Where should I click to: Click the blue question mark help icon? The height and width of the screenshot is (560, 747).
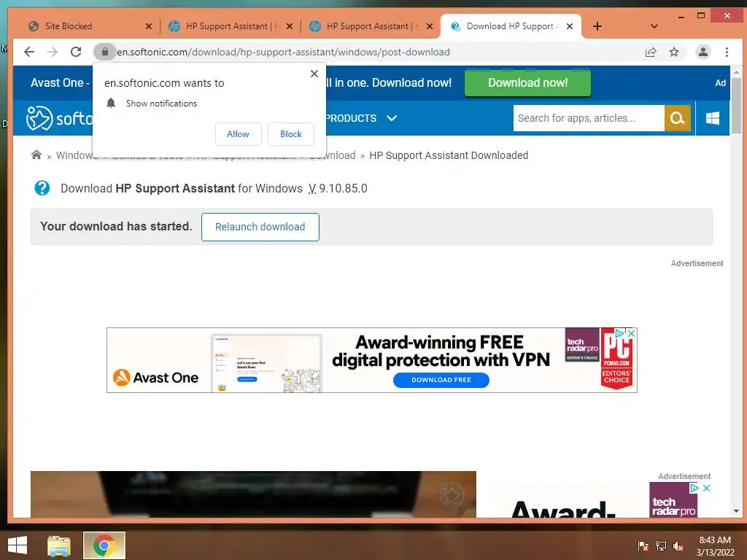tap(42, 188)
